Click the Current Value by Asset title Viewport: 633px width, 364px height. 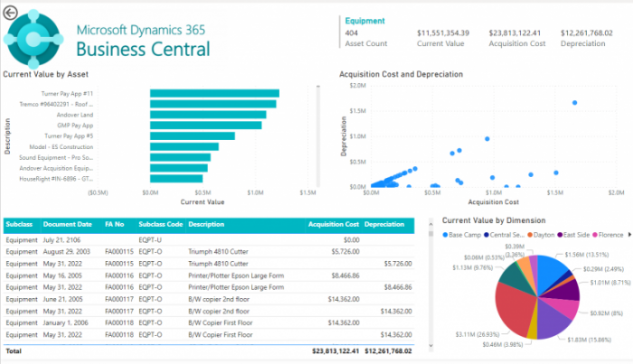45,74
